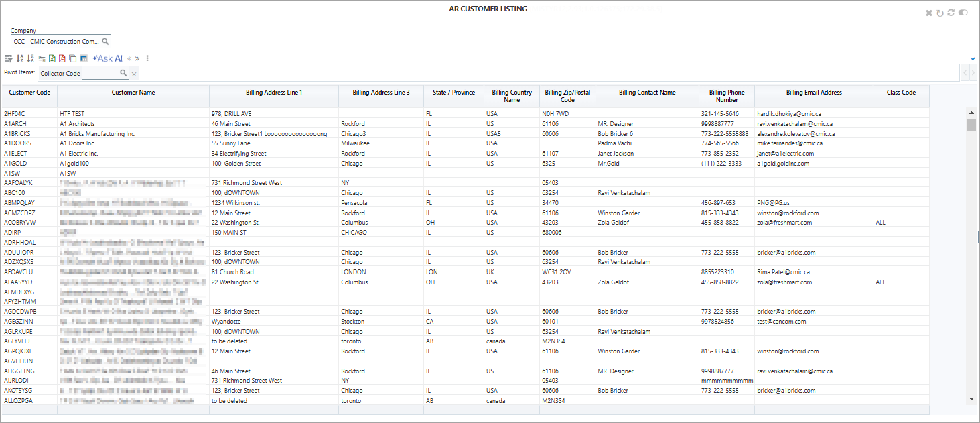Image resolution: width=980 pixels, height=423 pixels.
Task: Click email test@cancom.com
Action: point(781,322)
